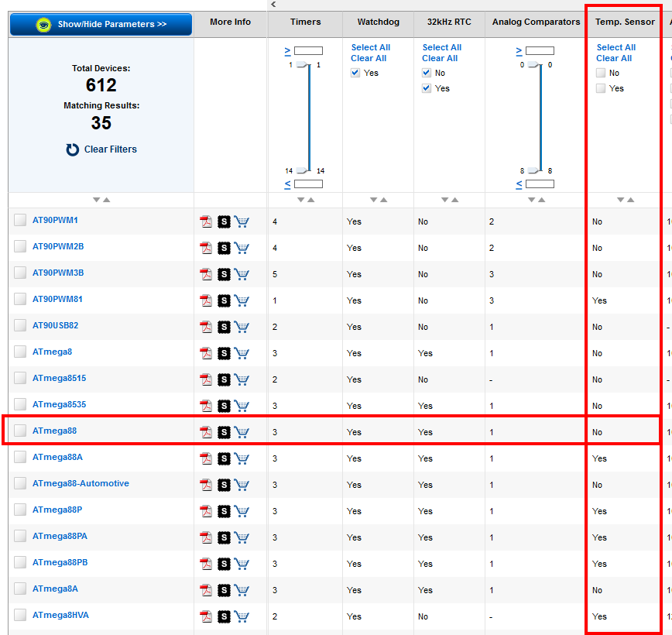Select the AT90PWM1 compare checkbox
This screenshot has height=635, width=672.
[x=20, y=220]
